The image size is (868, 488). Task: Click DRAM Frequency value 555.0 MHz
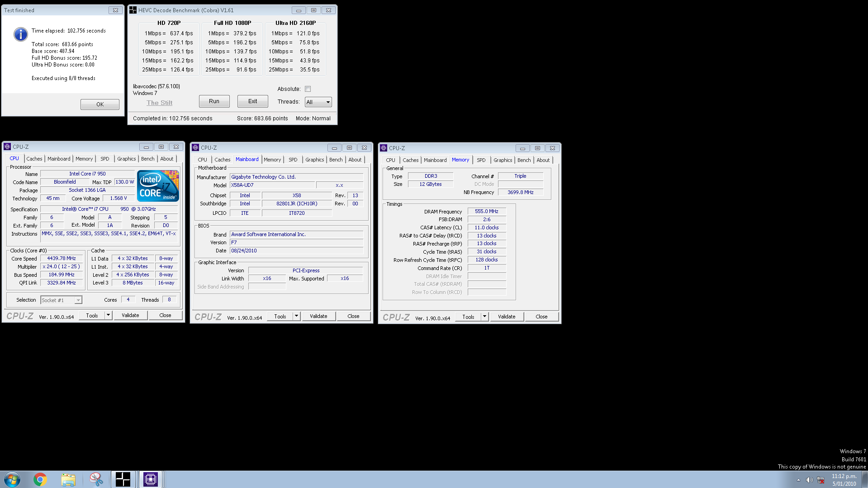coord(487,211)
